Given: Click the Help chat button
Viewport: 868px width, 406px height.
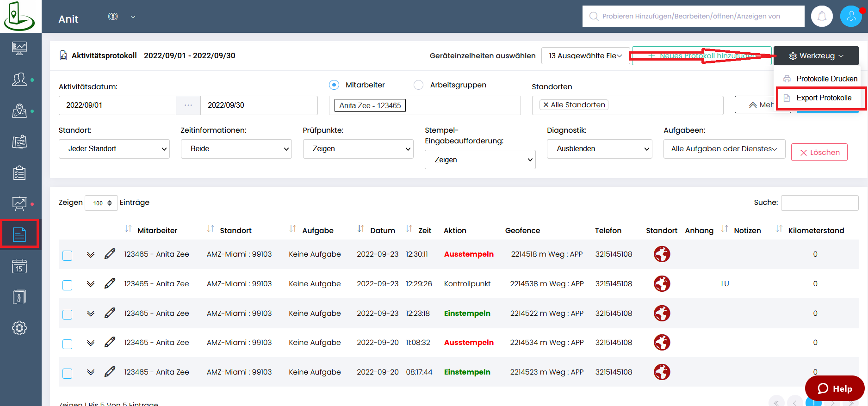Looking at the screenshot, I should click(835, 388).
